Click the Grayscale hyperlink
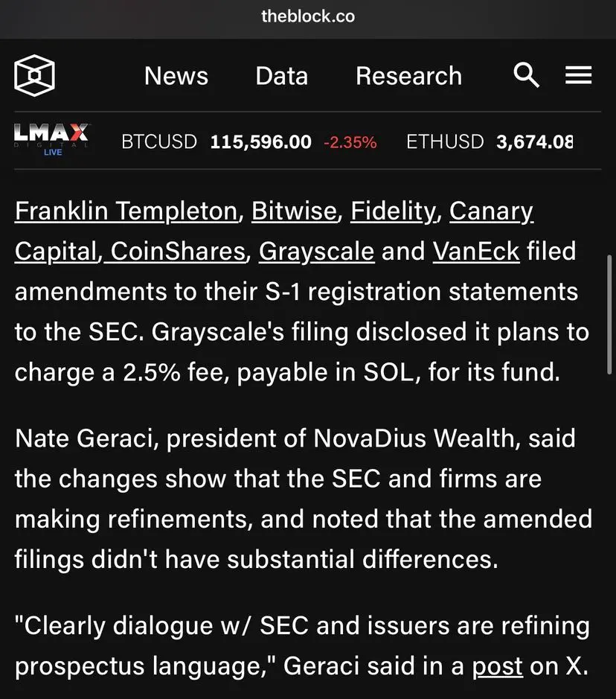 [316, 252]
